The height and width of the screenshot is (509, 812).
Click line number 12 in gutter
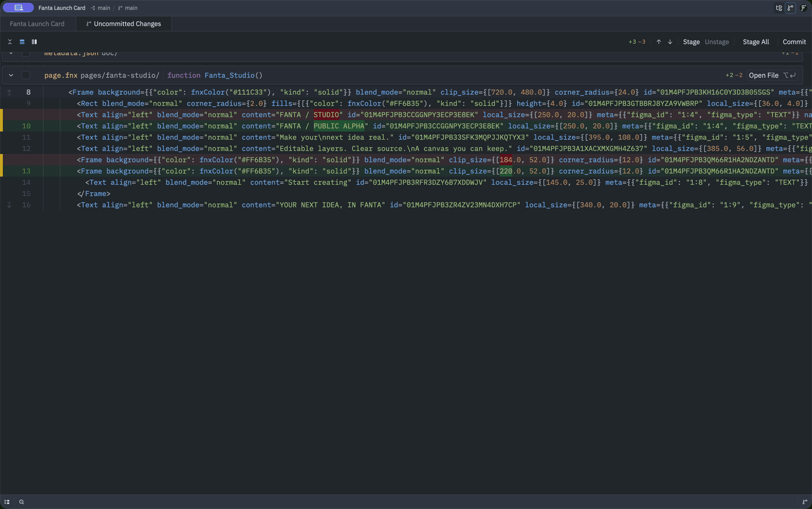(x=26, y=149)
